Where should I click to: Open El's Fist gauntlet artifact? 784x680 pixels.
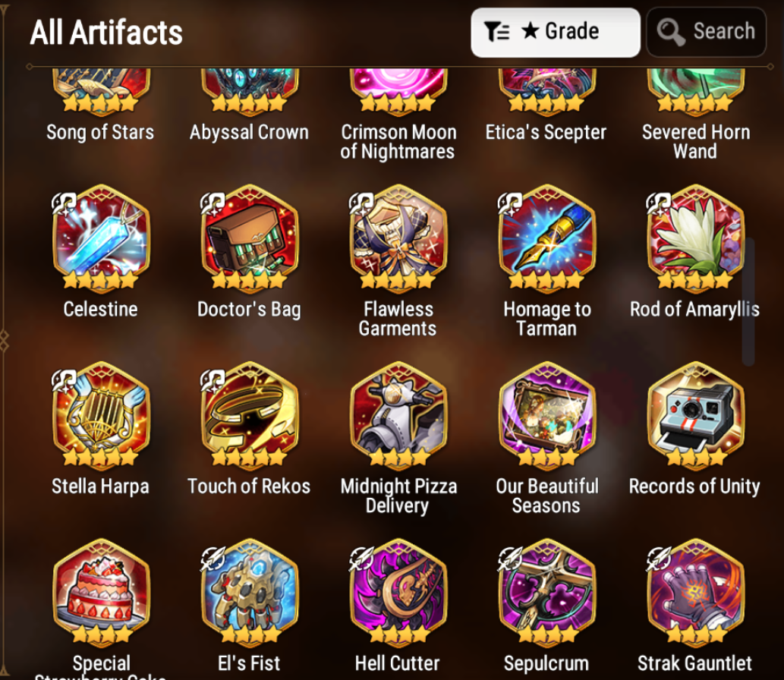click(249, 592)
